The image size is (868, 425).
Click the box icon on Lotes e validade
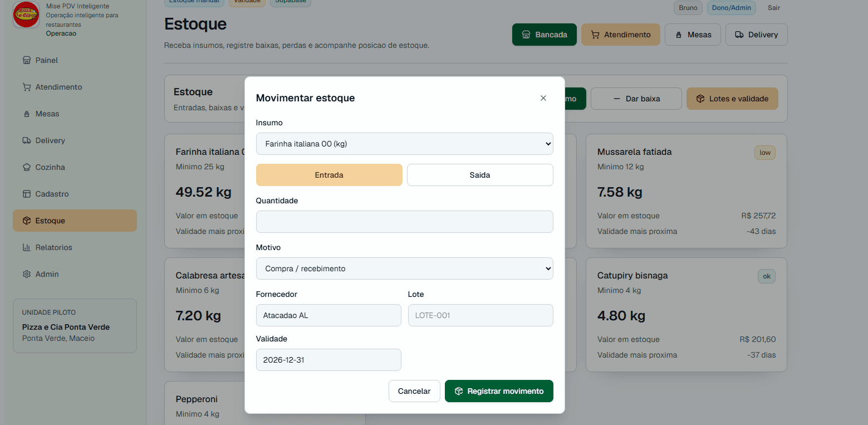point(700,99)
